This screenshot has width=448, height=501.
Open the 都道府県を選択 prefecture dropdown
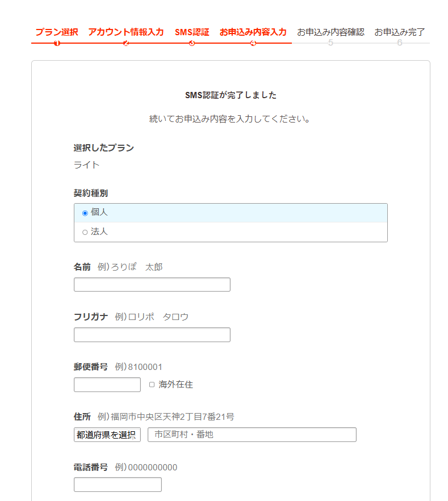click(x=107, y=435)
